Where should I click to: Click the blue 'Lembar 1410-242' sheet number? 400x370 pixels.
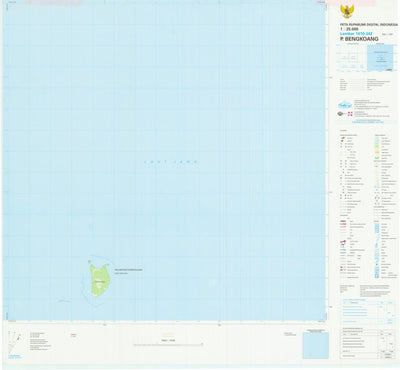point(356,34)
